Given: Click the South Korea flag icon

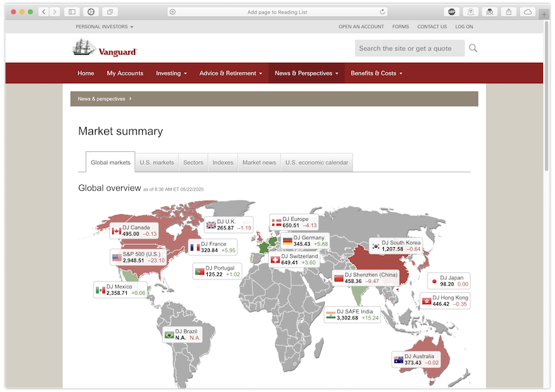Looking at the screenshot, I should [x=376, y=246].
